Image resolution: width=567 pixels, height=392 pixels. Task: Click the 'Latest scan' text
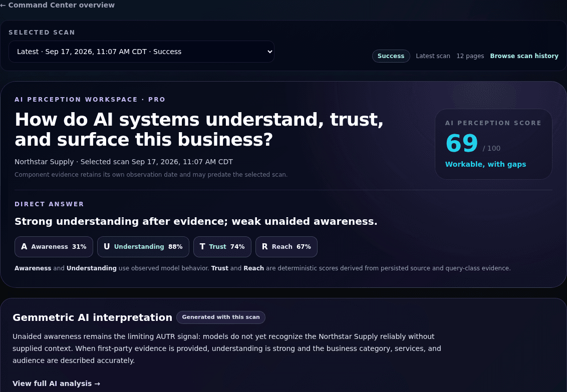pos(433,56)
